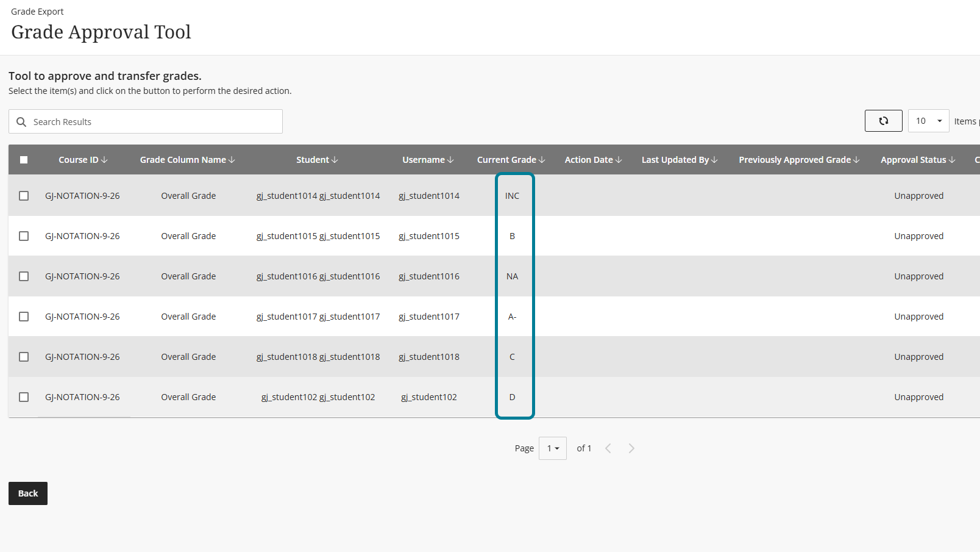Select checkbox for gj_student1017 row
This screenshot has width=980, height=552.
tap(24, 317)
